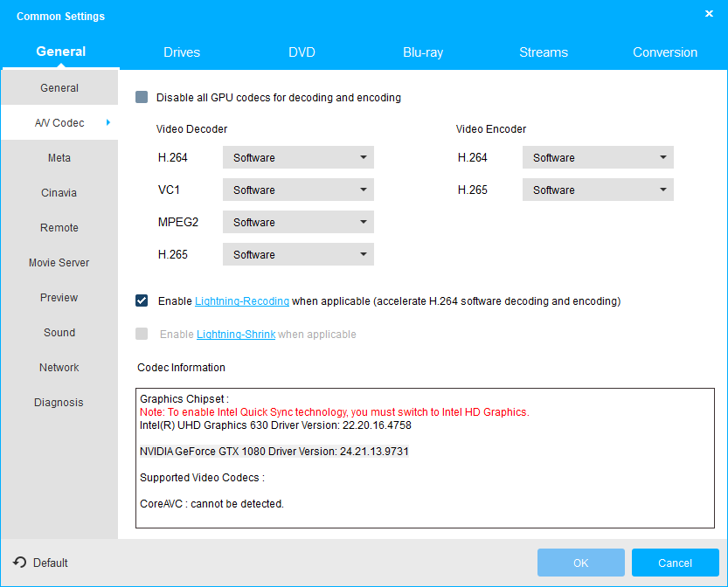728x587 pixels.
Task: Click the Default text label
Action: [x=51, y=563]
